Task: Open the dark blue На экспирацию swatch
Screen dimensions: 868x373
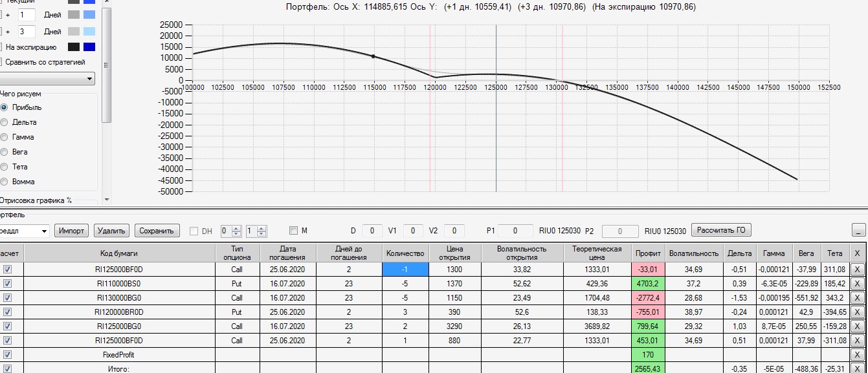Action: tap(90, 47)
